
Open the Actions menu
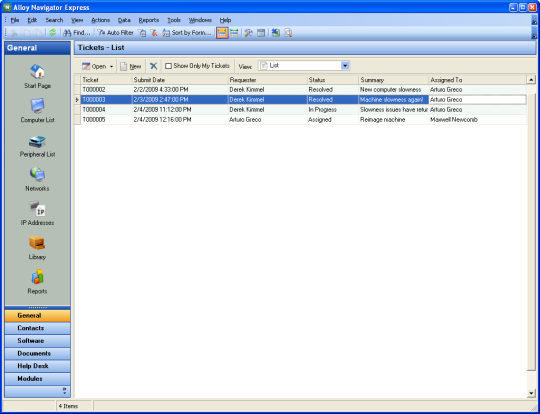click(100, 20)
